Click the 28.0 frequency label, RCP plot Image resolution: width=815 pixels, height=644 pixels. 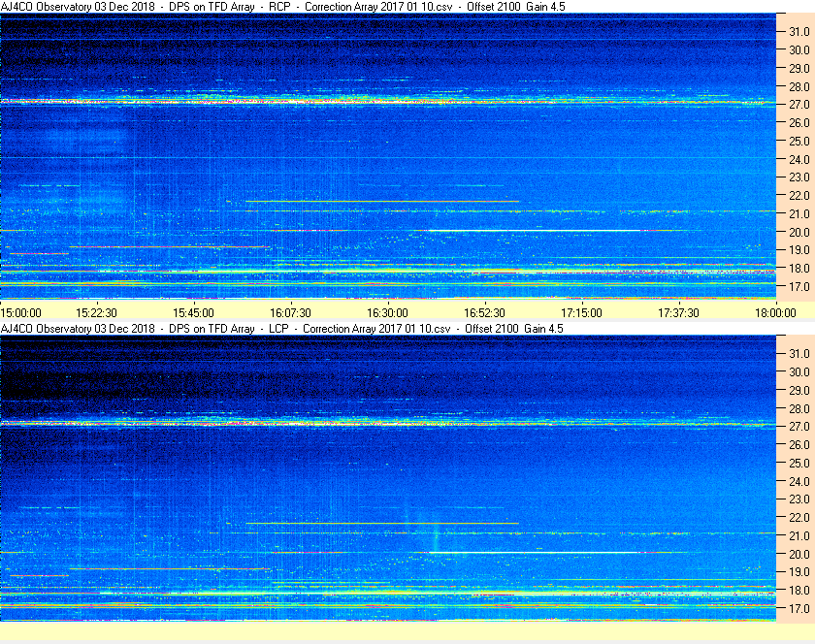point(799,86)
